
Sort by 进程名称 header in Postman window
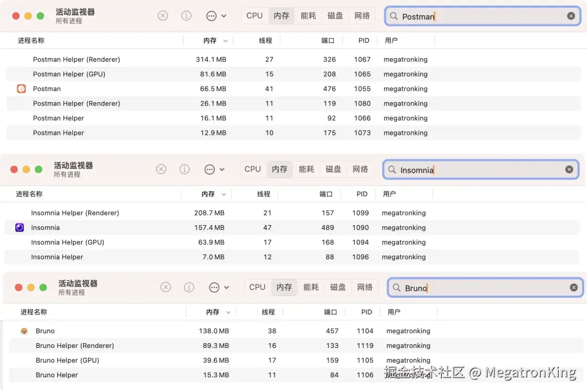[x=31, y=40]
